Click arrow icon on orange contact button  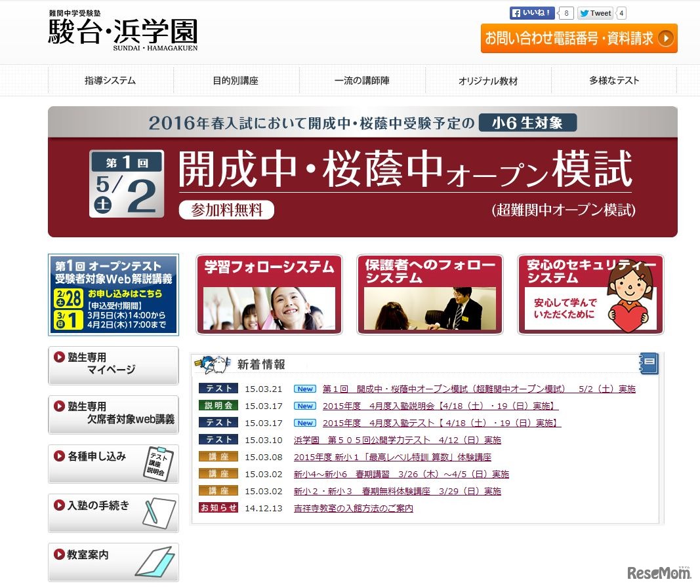(666, 39)
